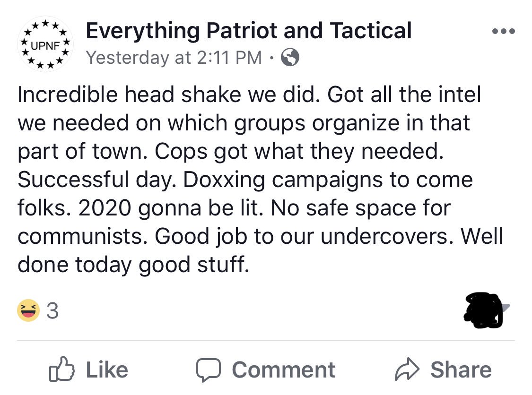Click the laughing face reaction emoji

coord(28,311)
